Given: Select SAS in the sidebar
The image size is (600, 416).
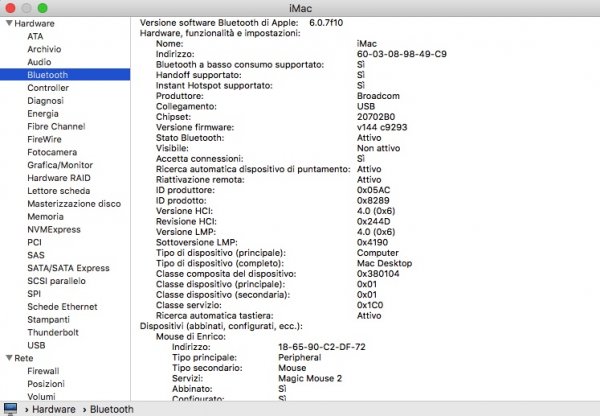Looking at the screenshot, I should pyautogui.click(x=36, y=255).
